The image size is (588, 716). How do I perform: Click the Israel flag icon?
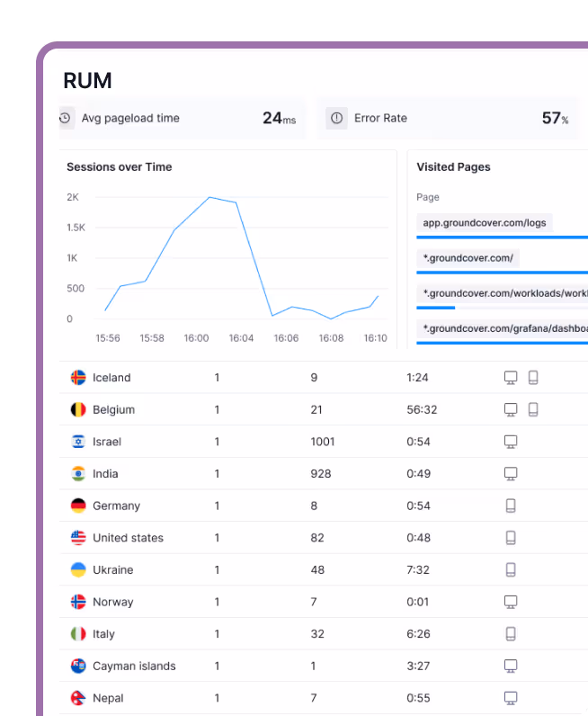coord(78,442)
